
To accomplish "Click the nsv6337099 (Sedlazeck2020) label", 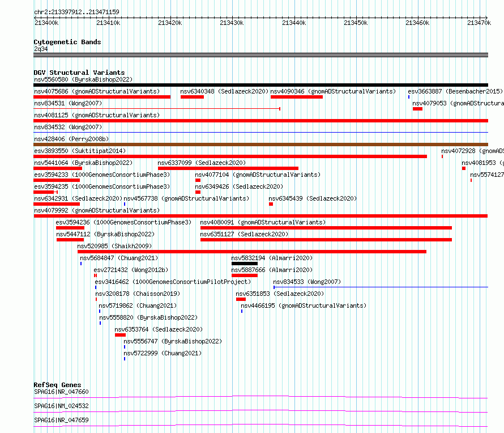I will point(202,163).
